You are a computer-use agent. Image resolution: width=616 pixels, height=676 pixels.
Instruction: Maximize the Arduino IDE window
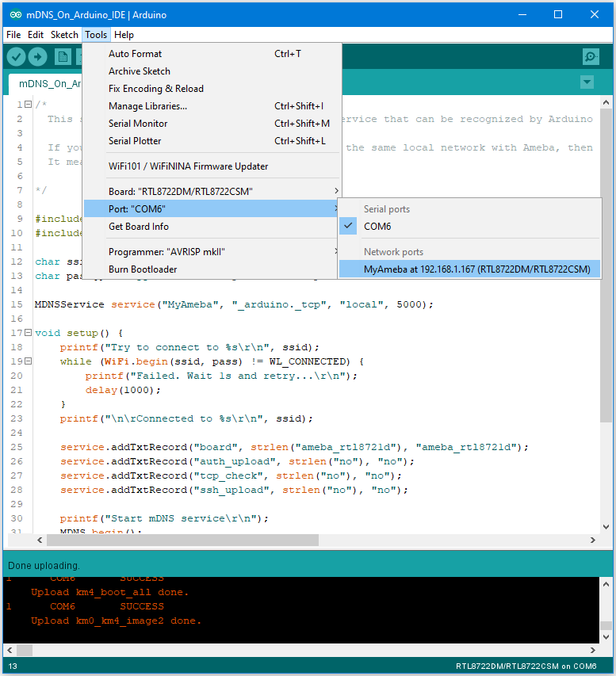(558, 14)
